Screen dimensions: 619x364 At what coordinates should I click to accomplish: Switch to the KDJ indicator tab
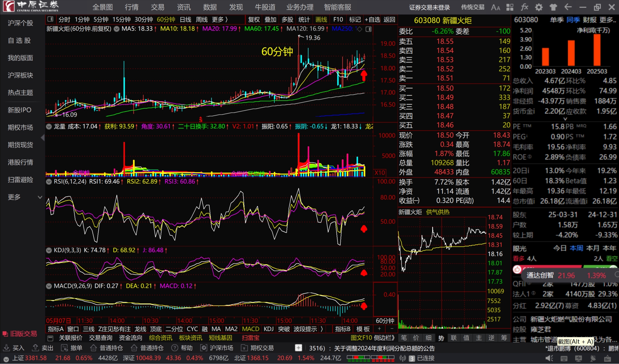[269, 329]
